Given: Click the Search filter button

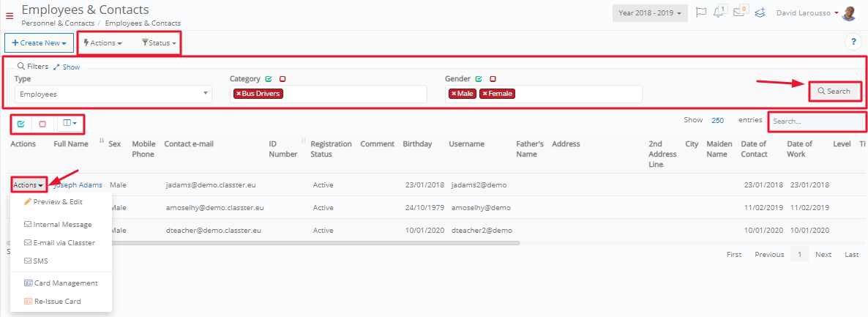Looking at the screenshot, I should [x=835, y=91].
